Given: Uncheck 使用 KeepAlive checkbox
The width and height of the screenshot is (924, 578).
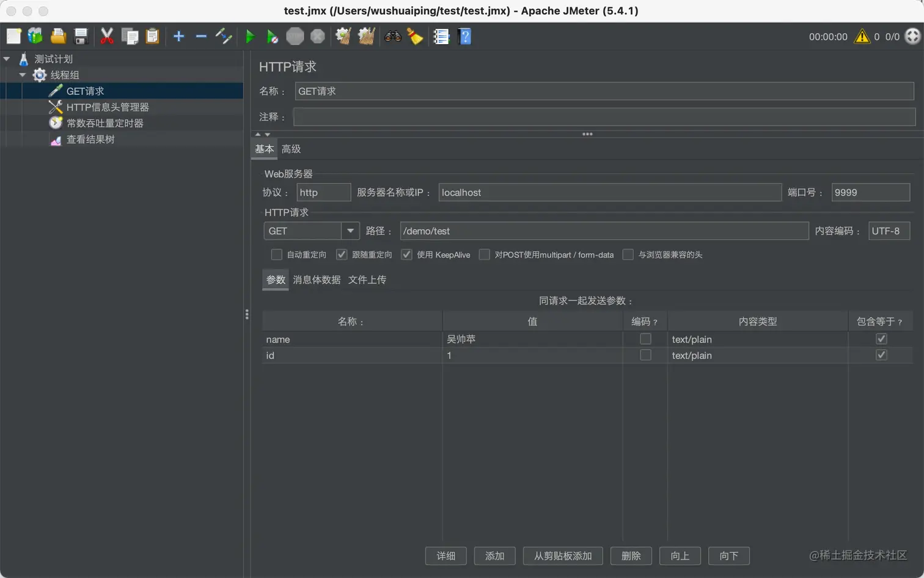Looking at the screenshot, I should 406,254.
